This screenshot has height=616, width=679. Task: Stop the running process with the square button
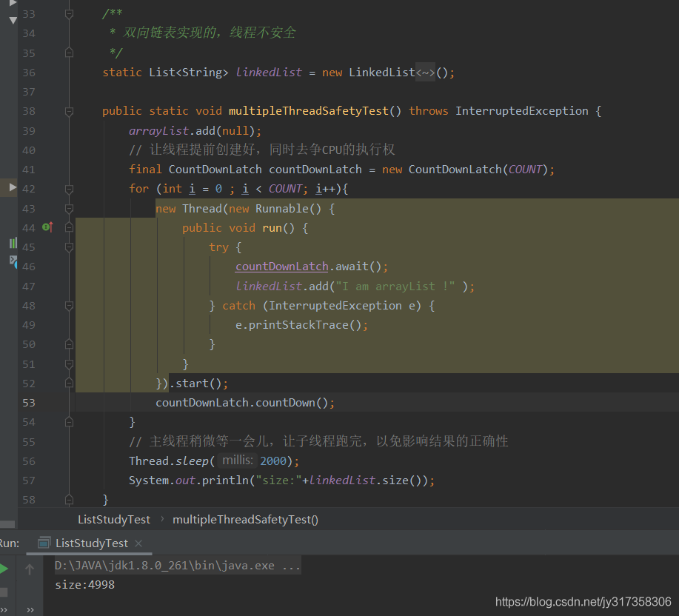click(x=4, y=592)
